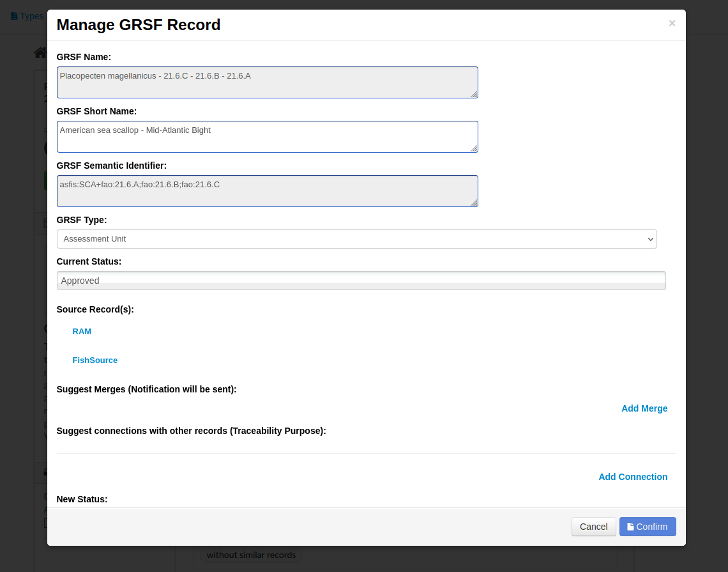Close the Manage GRSF Record dialog

click(x=672, y=23)
